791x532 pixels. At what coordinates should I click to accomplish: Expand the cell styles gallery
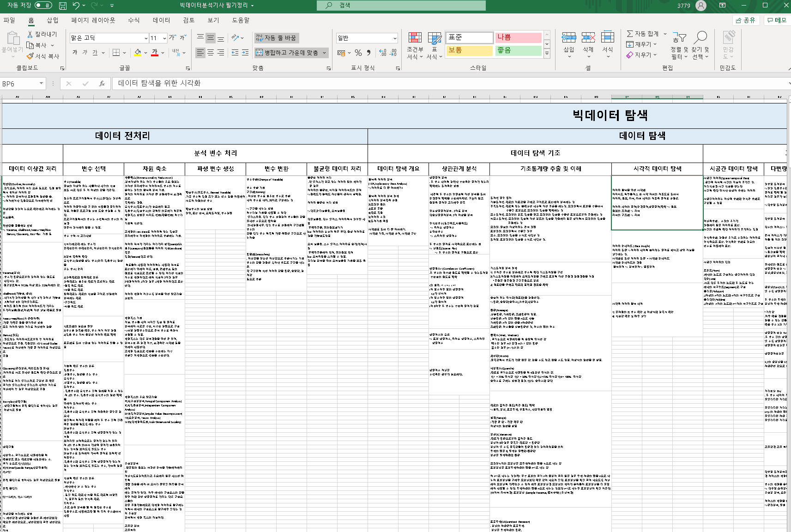(547, 54)
